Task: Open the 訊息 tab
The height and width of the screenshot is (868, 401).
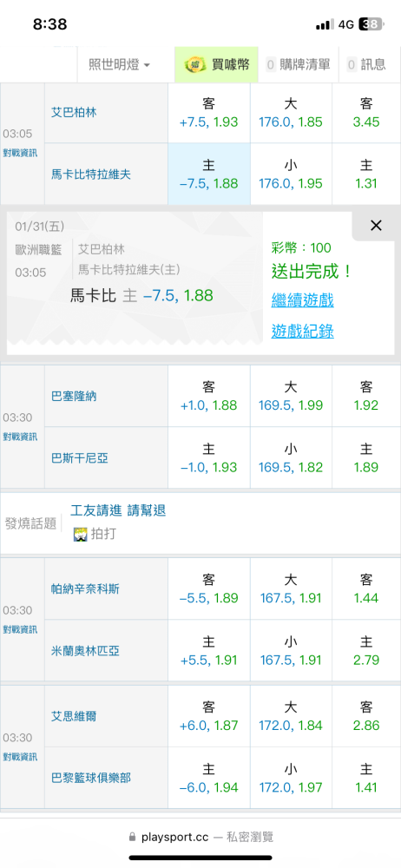Action: pyautogui.click(x=366, y=65)
